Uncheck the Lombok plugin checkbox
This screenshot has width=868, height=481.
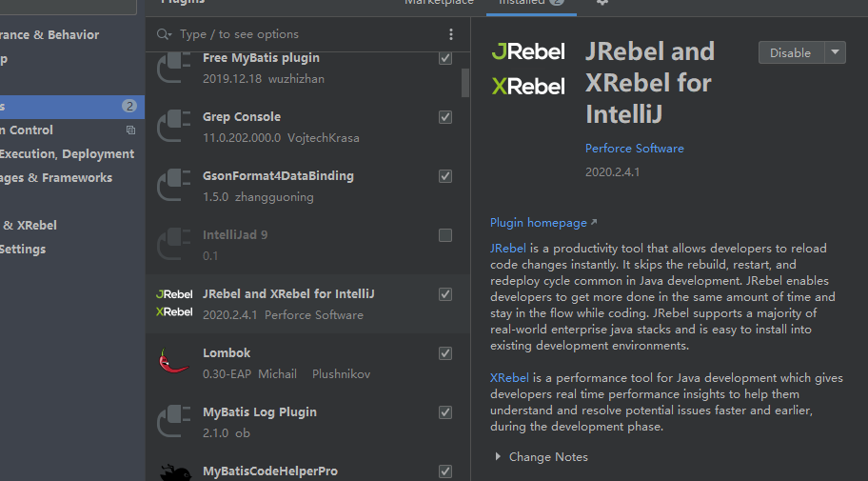coord(445,353)
